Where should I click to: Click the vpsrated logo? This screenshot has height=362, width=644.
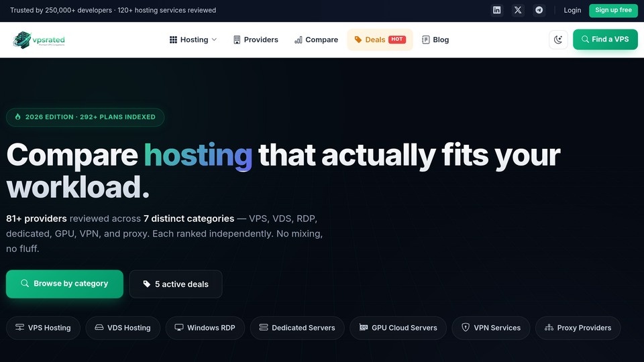tap(39, 40)
